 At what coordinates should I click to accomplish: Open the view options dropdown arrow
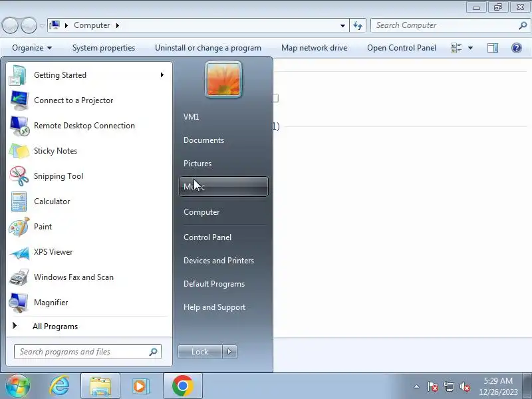tap(471, 48)
